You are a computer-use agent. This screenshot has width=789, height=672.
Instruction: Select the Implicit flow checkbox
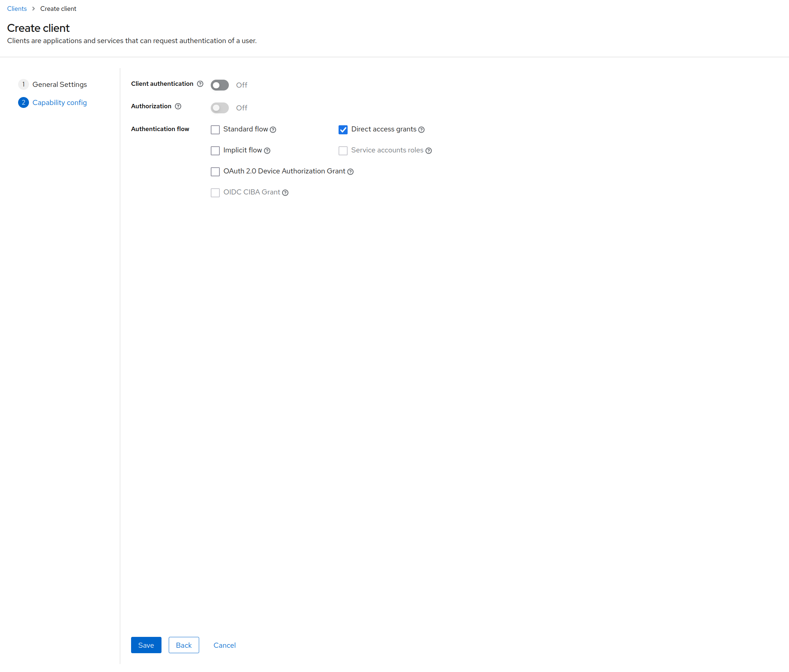pyautogui.click(x=215, y=150)
